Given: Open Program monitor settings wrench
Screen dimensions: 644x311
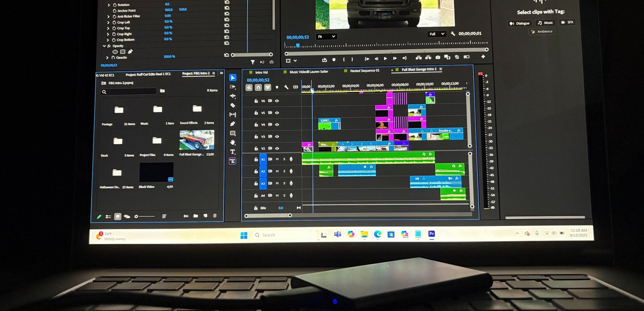Looking at the screenshot, I should coord(453,34).
